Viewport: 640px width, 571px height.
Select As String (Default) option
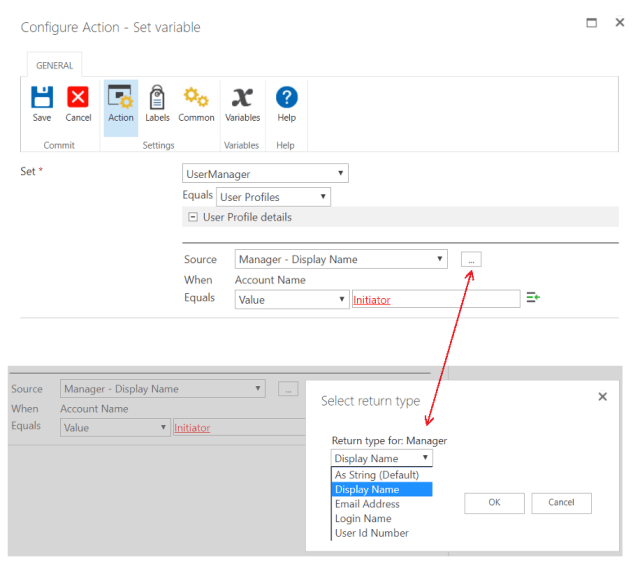click(382, 475)
